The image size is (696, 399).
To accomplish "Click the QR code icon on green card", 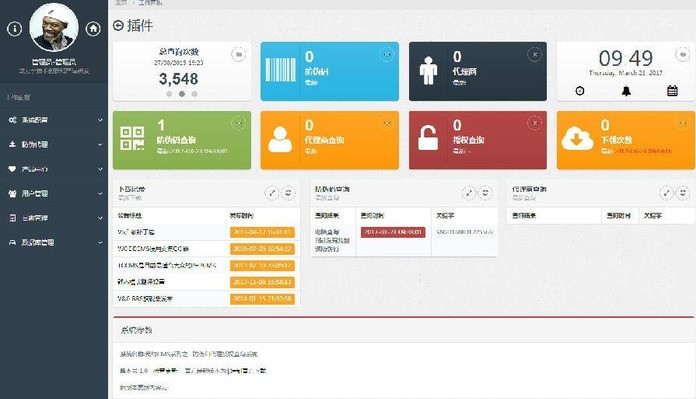I will tap(132, 138).
